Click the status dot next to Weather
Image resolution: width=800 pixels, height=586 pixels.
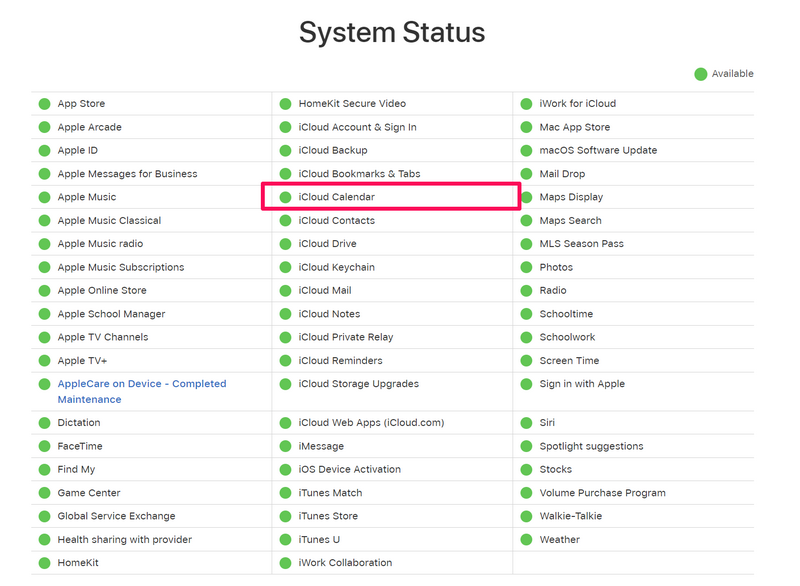[526, 540]
